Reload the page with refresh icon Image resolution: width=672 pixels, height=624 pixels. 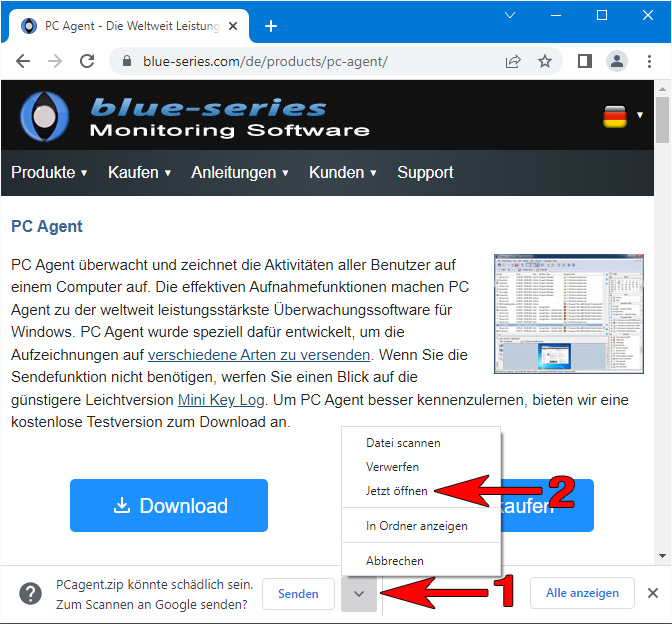pyautogui.click(x=87, y=61)
